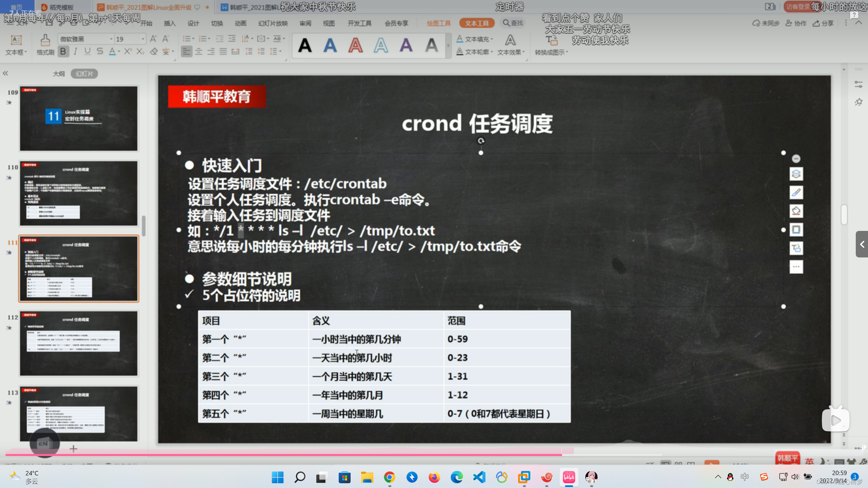Click the shape outline square icon beside slide

point(796,230)
